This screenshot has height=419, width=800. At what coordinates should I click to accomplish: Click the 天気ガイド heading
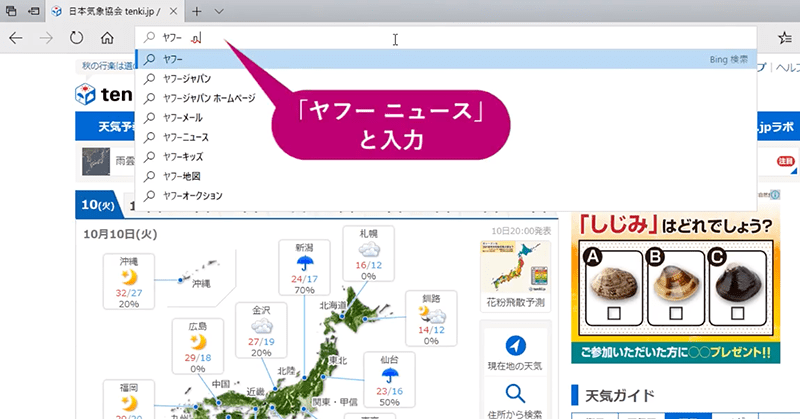(619, 395)
